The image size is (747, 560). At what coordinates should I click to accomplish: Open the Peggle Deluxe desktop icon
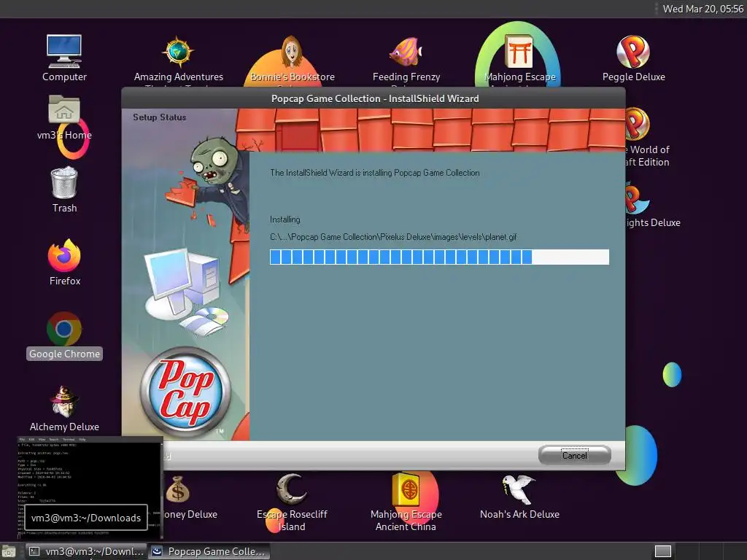tap(634, 58)
